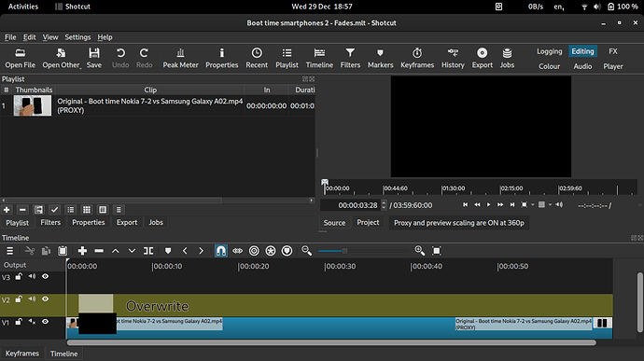This screenshot has width=644, height=361.
Task: Open the zoom menu arrow in player
Action: [x=533, y=204]
